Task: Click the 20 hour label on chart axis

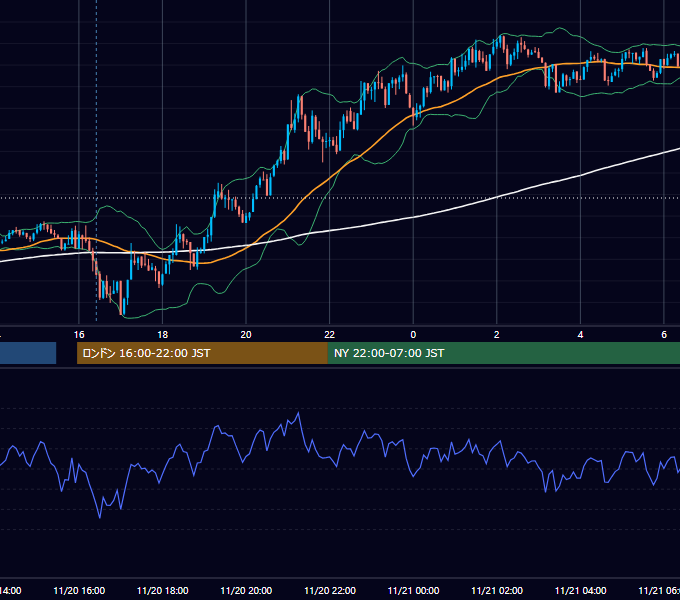Action: (246, 335)
